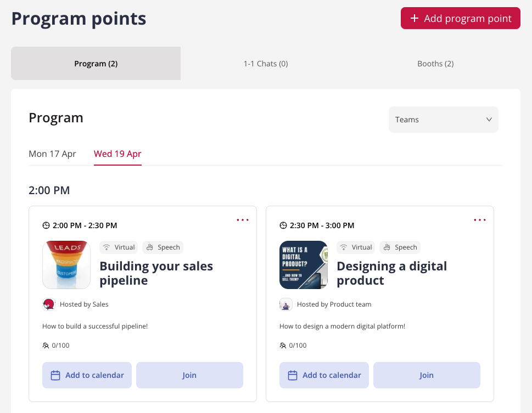Viewport: 532px width, 413px height.
Task: Click attendees icon on sales pipeline card
Action: [46, 346]
